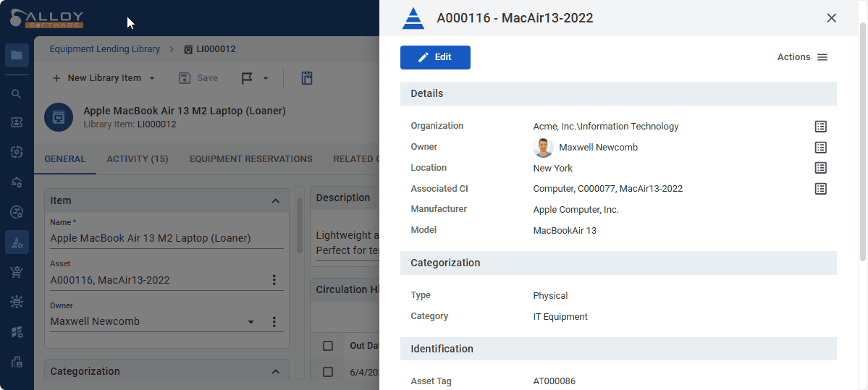This screenshot has width=868, height=390.
Task: Go to Equipment Lending Library breadcrumb link
Action: (104, 49)
